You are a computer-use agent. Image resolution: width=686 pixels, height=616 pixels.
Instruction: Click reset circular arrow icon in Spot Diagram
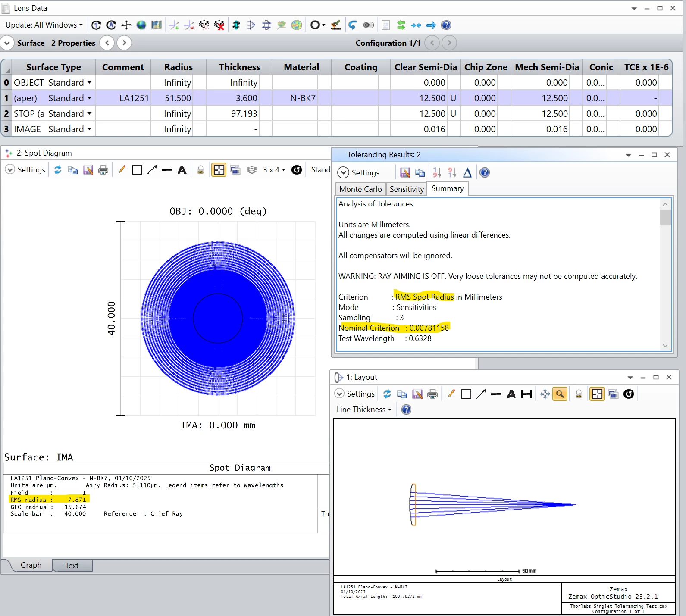[297, 170]
